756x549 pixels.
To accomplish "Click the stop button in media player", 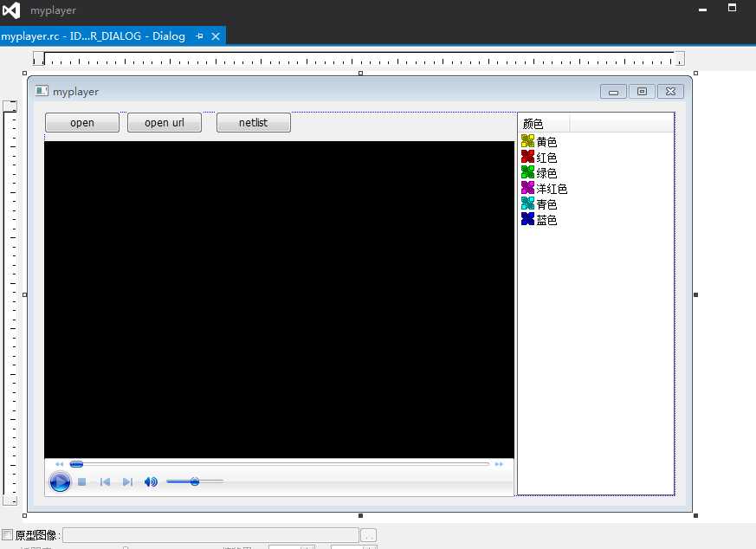I will pyautogui.click(x=82, y=481).
